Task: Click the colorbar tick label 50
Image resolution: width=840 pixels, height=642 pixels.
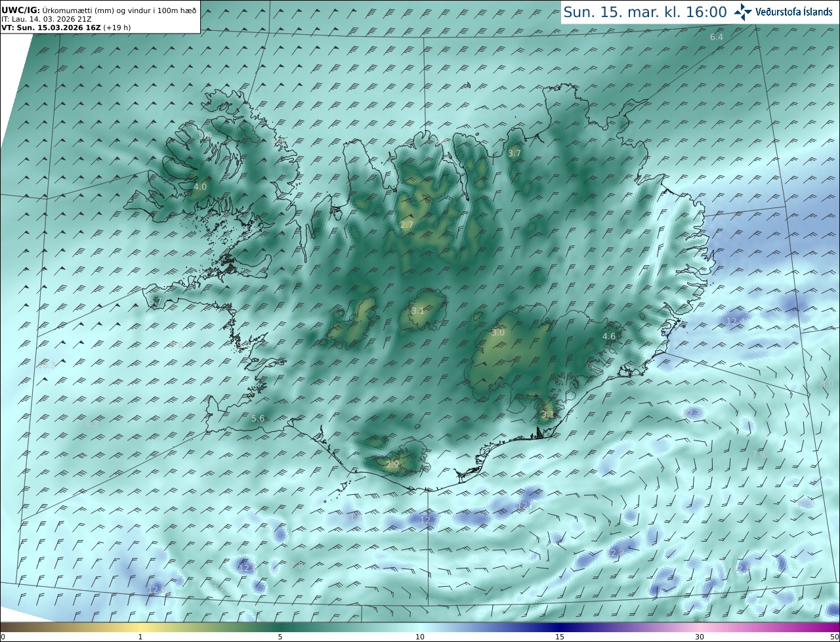Action: coord(834,637)
